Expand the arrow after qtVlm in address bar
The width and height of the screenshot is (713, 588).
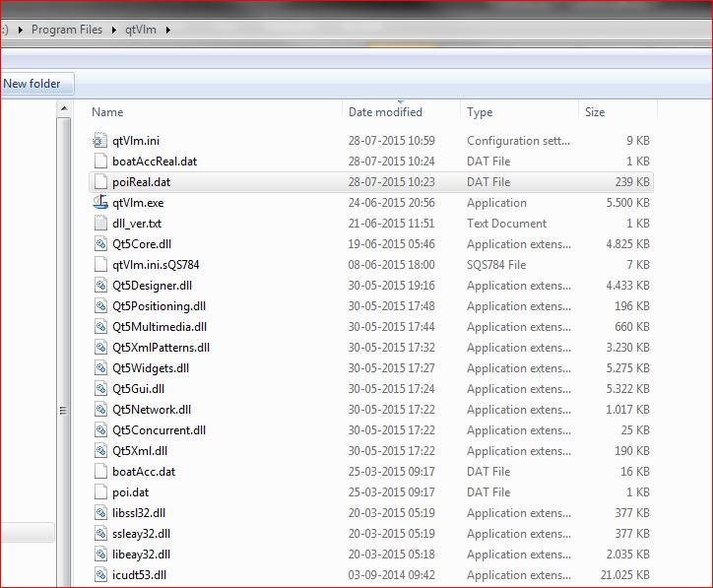tap(167, 30)
